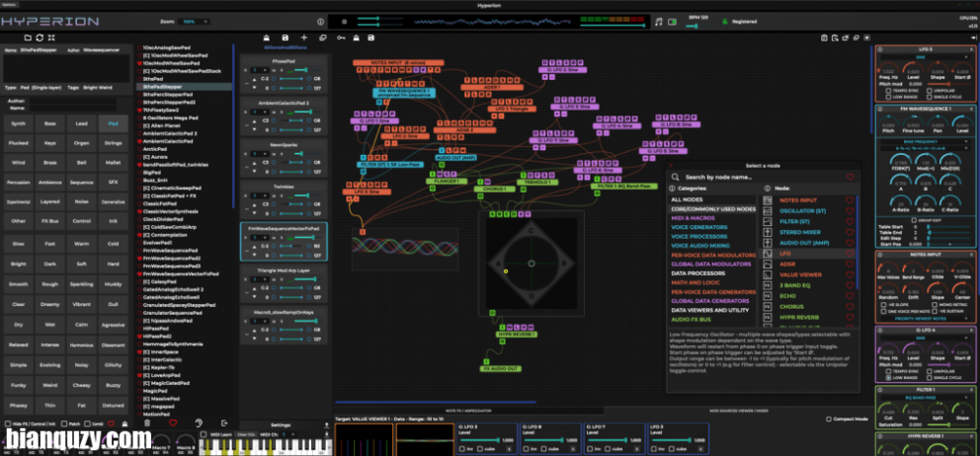Open PhasePad layer channel dropdown

point(260,70)
